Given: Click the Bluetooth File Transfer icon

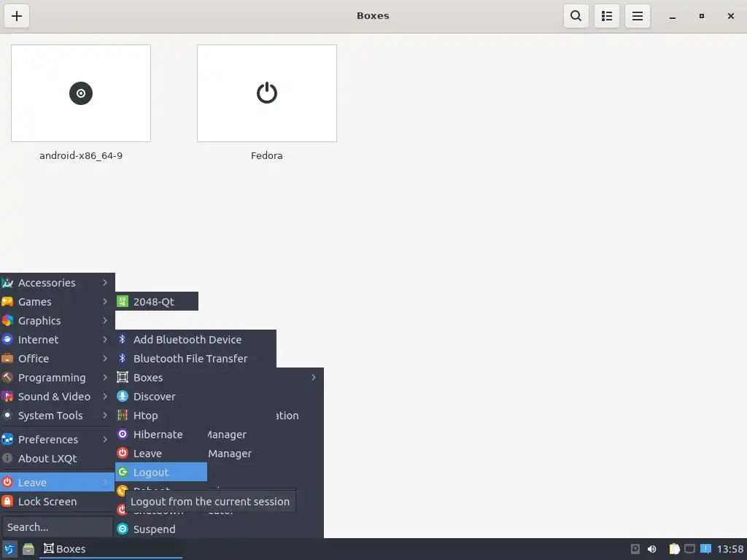Looking at the screenshot, I should coord(123,358).
